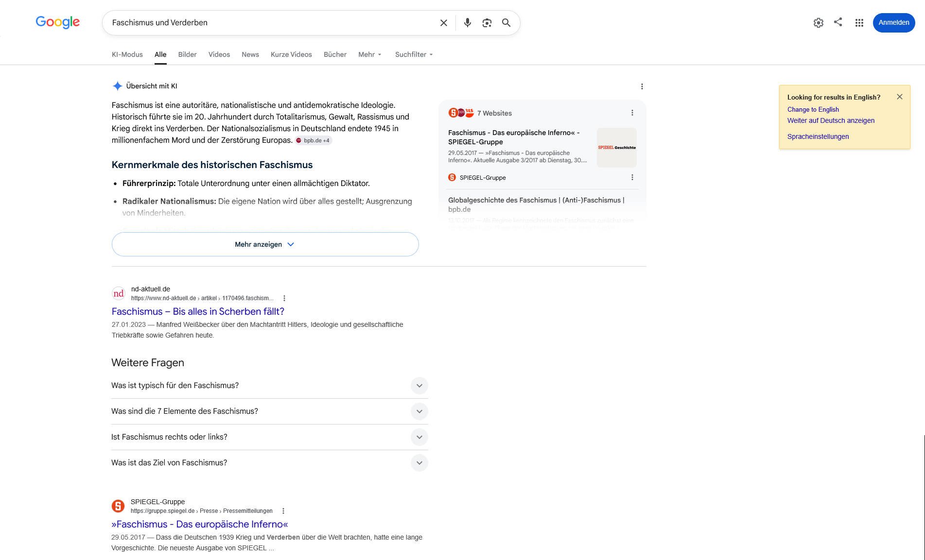Click the Google logo
Screen dimensions: 925x560
point(58,22)
